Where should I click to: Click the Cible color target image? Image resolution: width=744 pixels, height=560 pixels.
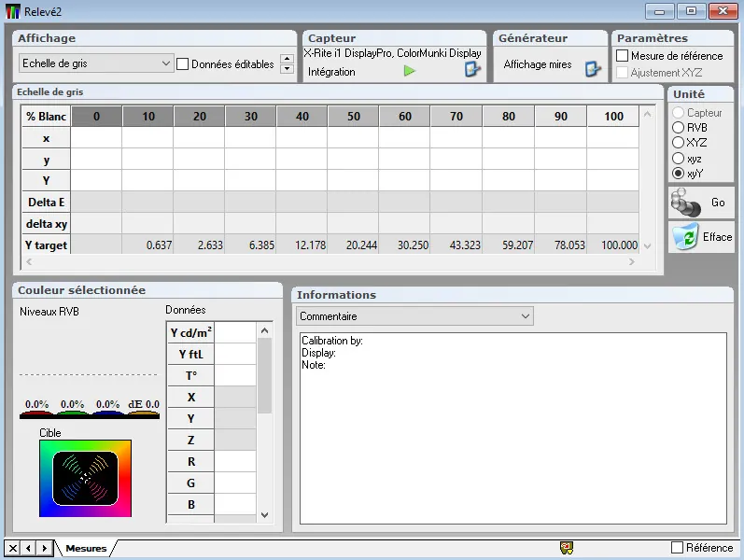point(85,479)
